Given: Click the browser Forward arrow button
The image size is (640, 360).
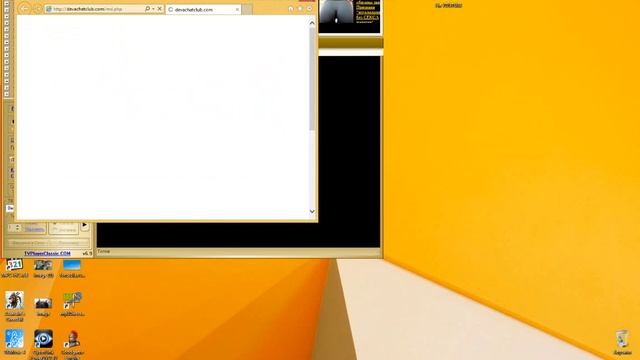Looking at the screenshot, I should click(x=37, y=9).
